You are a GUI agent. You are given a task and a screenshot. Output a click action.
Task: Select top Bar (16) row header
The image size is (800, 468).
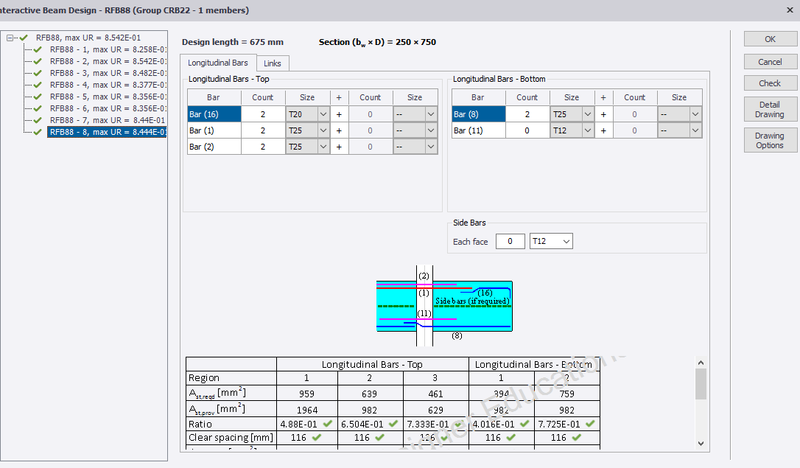coord(214,114)
